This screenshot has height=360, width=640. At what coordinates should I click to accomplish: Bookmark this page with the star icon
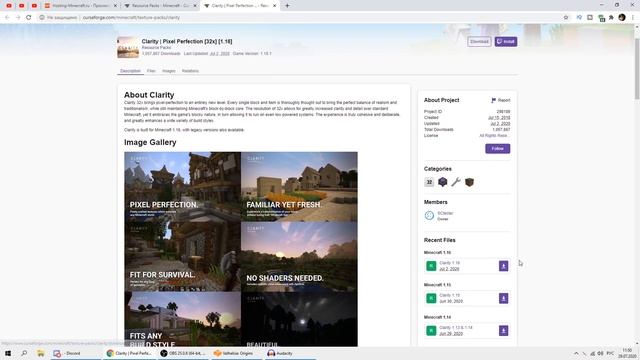tap(566, 18)
